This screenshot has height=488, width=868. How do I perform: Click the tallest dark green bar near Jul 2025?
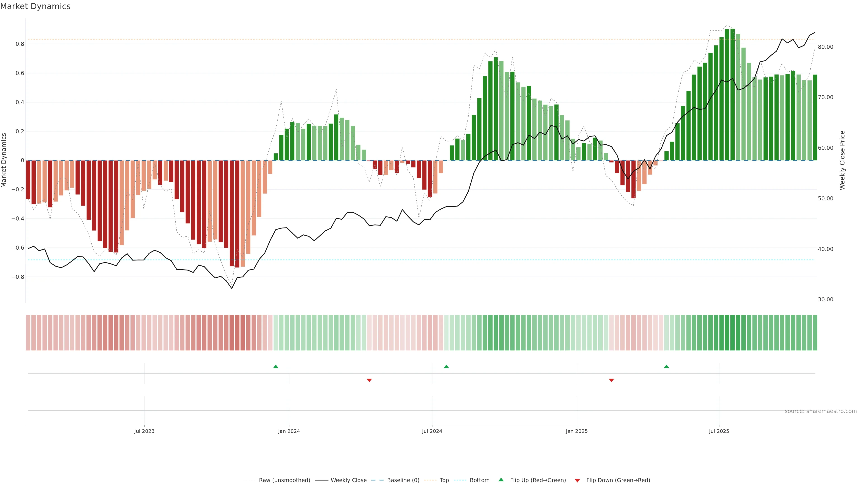click(732, 94)
